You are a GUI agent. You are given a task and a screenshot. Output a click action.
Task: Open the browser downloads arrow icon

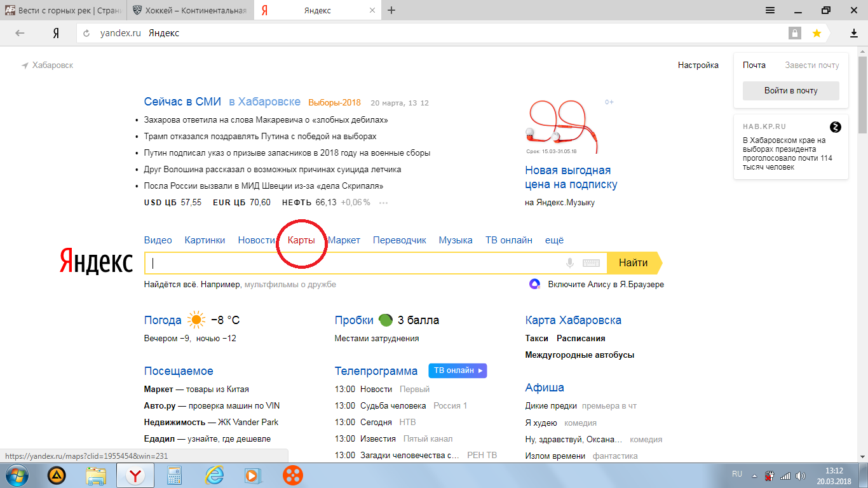pyautogui.click(x=854, y=33)
